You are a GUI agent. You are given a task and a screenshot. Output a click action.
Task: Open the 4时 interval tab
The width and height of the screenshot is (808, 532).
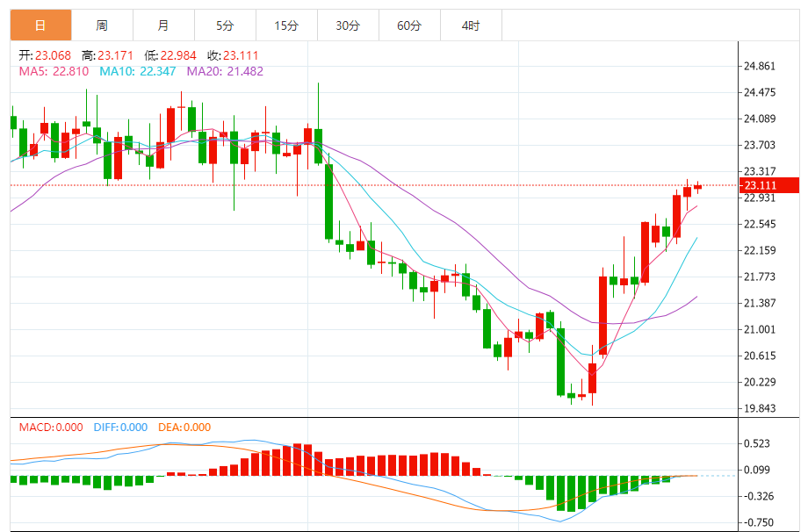point(471,25)
